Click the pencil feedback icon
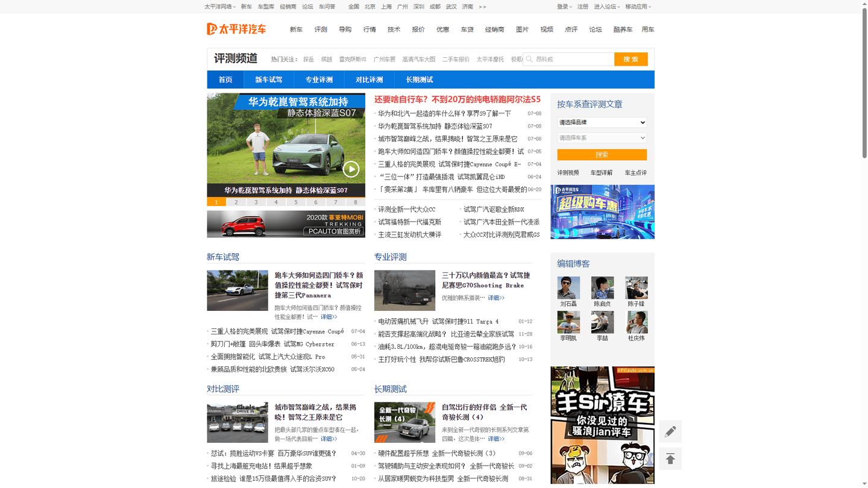 [670, 431]
